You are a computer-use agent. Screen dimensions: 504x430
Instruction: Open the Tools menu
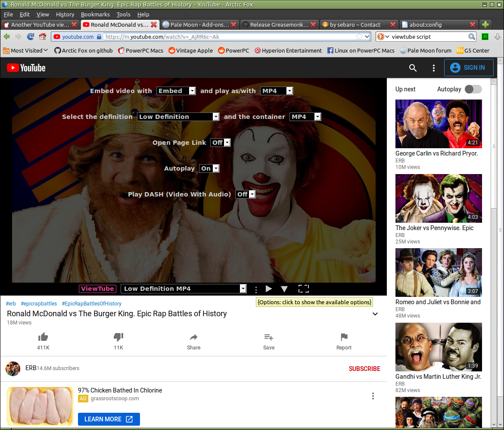[x=124, y=15]
